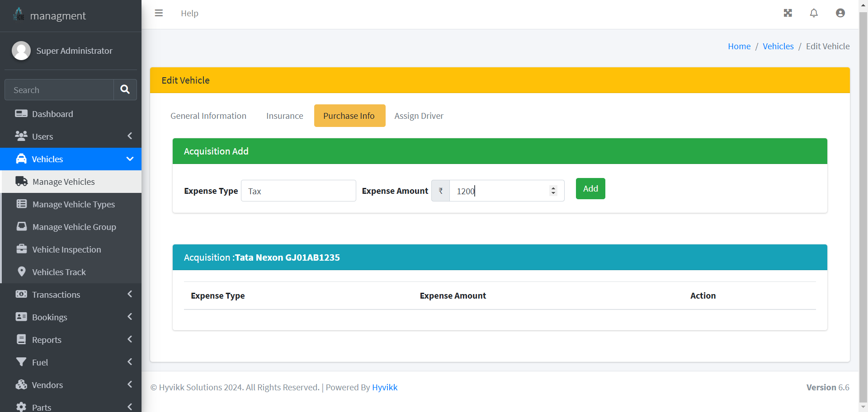This screenshot has width=868, height=412.
Task: Open the notifications bell icon
Action: pos(814,13)
